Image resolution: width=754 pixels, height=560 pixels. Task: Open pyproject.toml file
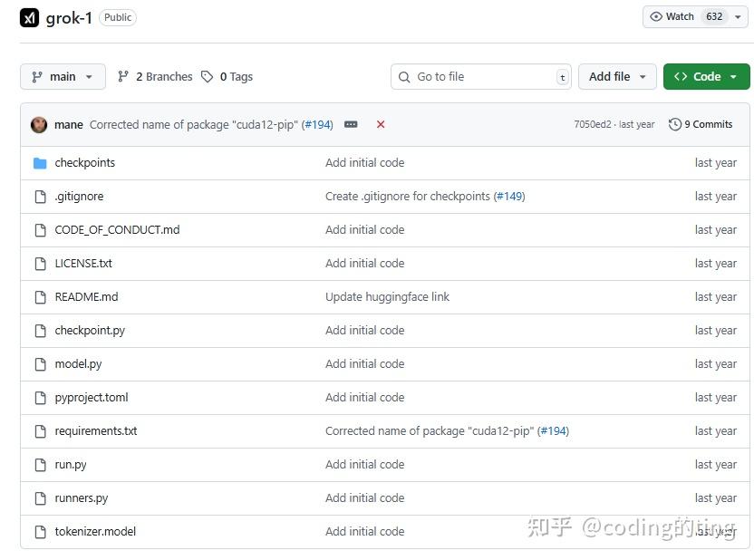click(92, 398)
